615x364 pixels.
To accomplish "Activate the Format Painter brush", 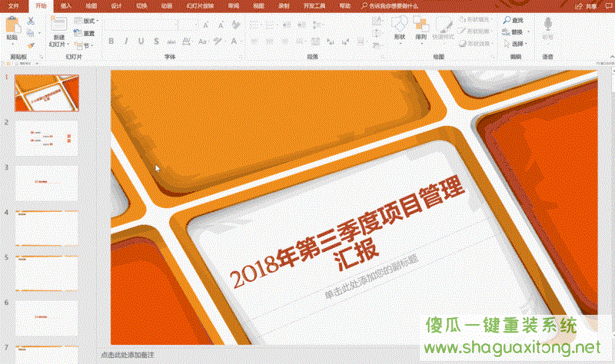I will 31,45.
